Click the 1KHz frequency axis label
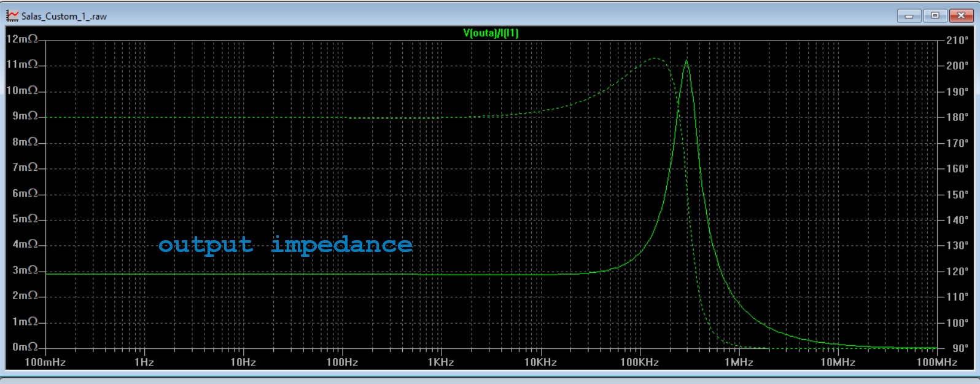The height and width of the screenshot is (384, 980). click(x=441, y=362)
